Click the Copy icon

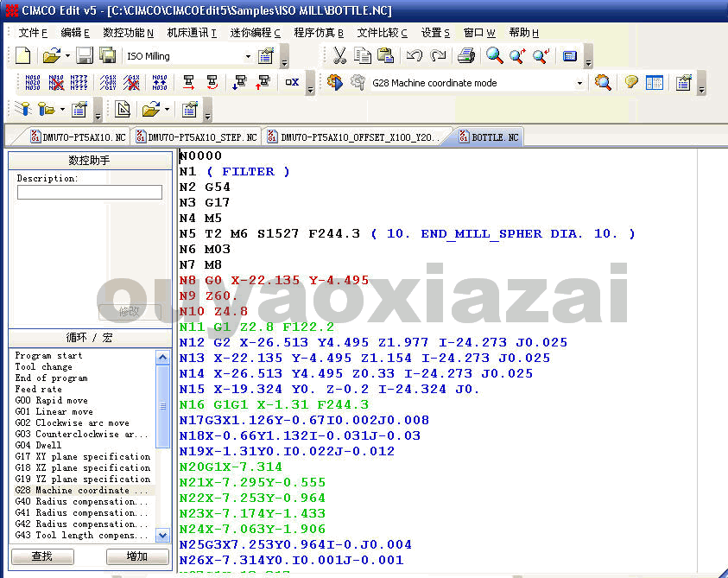[363, 56]
